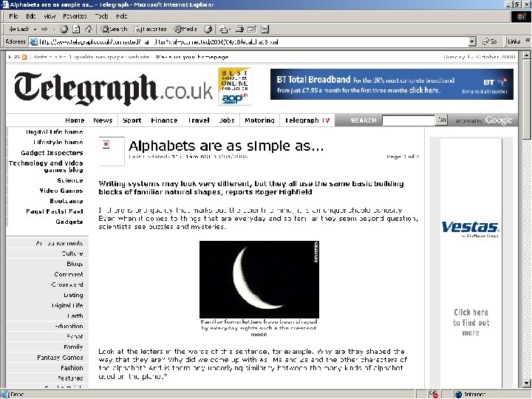Open the Mail toolbar icon
Screen dimensions: 532x399
[x=225, y=29]
